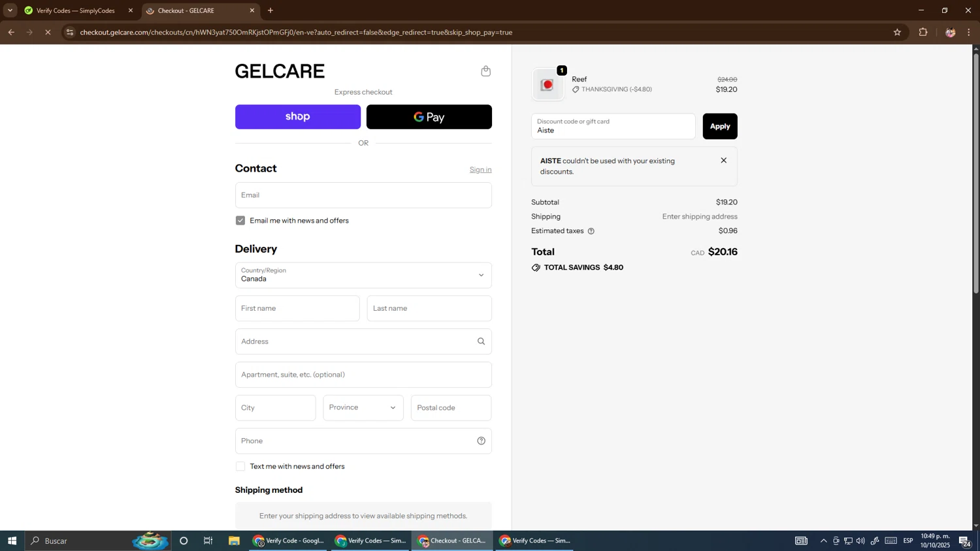Open a new browser tab
Viewport: 980px width, 551px height.
pyautogui.click(x=270, y=10)
